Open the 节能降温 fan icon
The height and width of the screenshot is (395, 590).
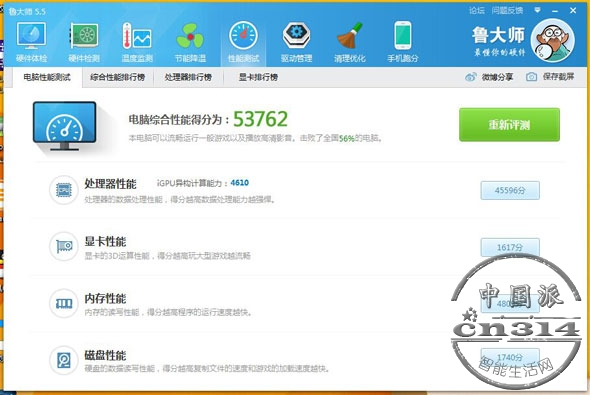tap(190, 36)
